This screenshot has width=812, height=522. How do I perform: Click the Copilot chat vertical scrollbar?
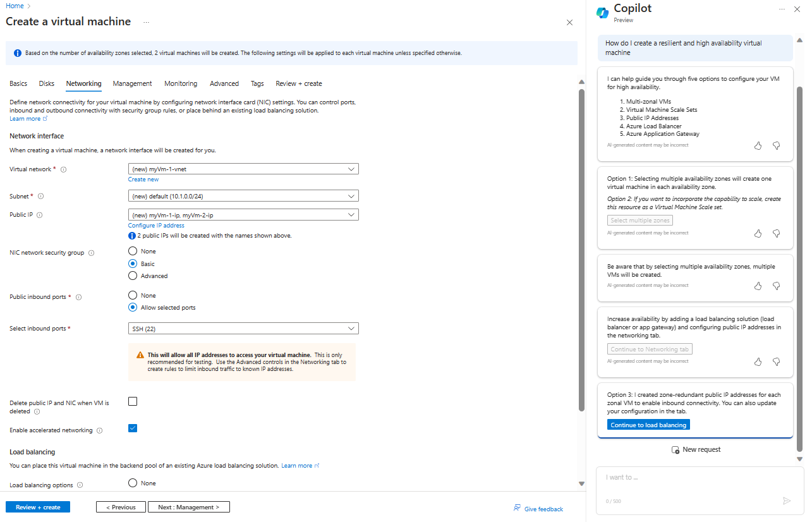(x=799, y=269)
